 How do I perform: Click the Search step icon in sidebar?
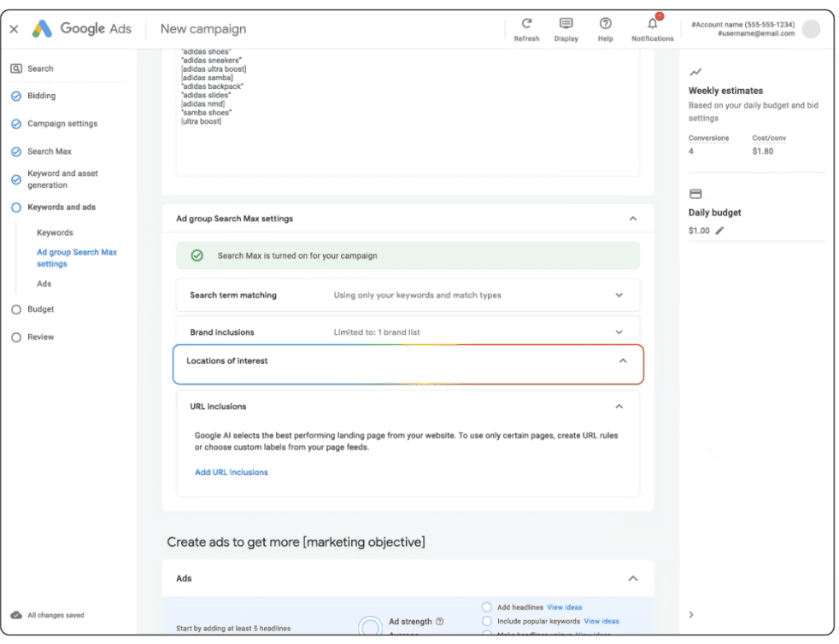pyautogui.click(x=16, y=68)
